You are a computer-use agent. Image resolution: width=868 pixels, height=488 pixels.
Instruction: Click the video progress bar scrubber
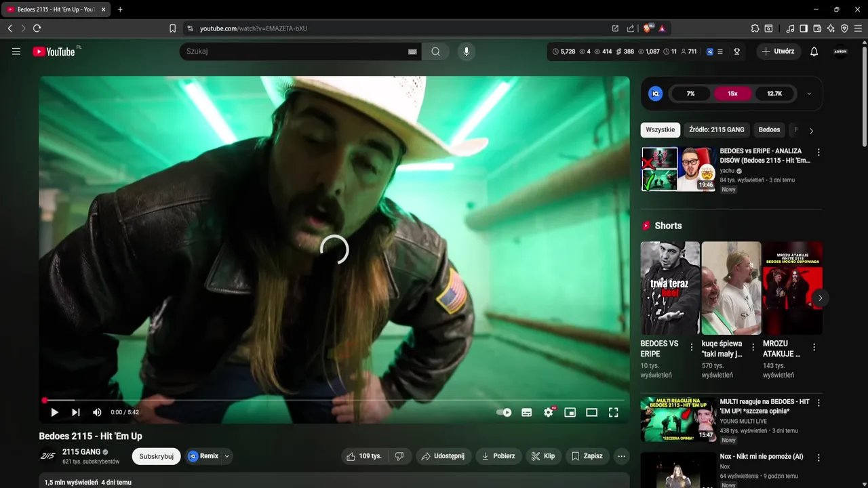point(45,401)
